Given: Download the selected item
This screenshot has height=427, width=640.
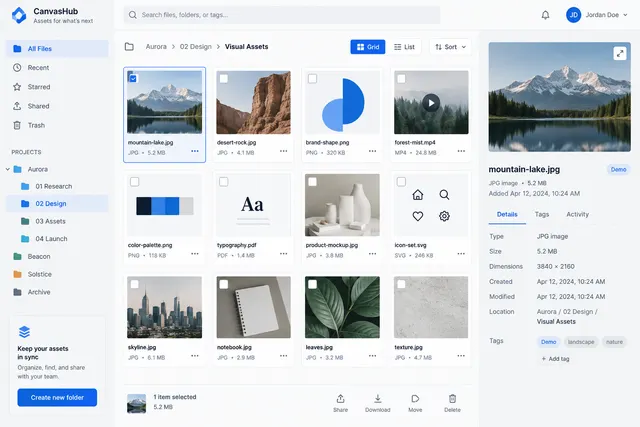Looking at the screenshot, I should coord(378,403).
